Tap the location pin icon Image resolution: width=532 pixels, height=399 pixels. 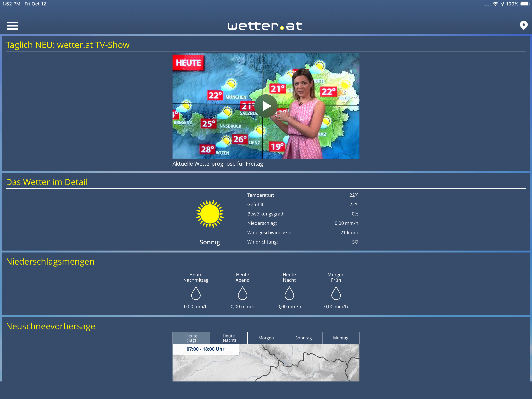click(x=523, y=25)
